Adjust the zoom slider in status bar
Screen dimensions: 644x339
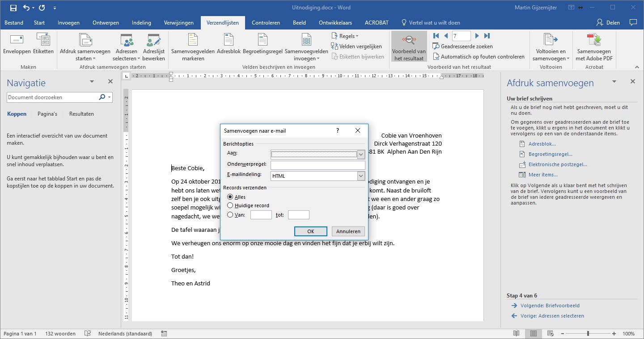point(588,334)
